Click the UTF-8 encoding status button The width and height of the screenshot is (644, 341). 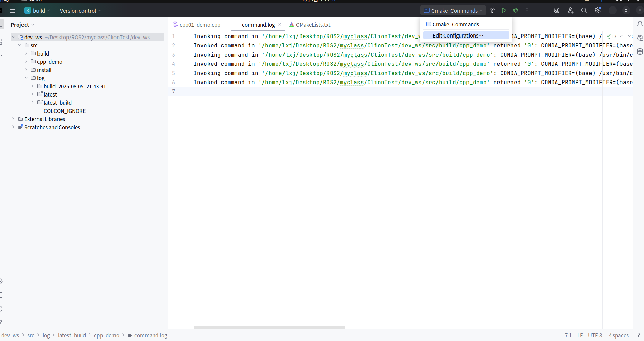point(595,336)
